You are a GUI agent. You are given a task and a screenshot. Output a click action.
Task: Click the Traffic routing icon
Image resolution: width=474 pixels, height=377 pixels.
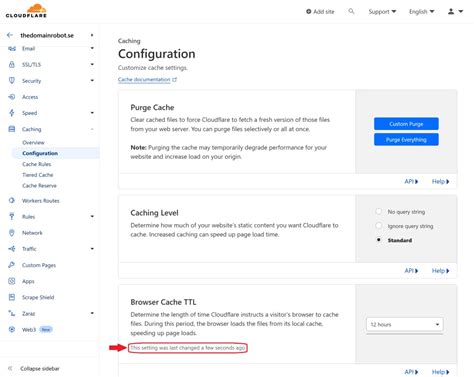[x=12, y=249]
